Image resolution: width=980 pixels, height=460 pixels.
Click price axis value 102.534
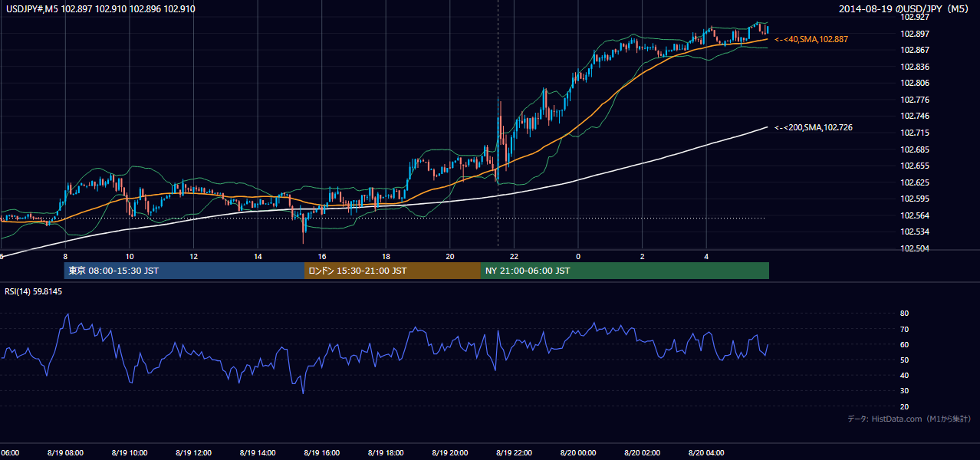[914, 232]
